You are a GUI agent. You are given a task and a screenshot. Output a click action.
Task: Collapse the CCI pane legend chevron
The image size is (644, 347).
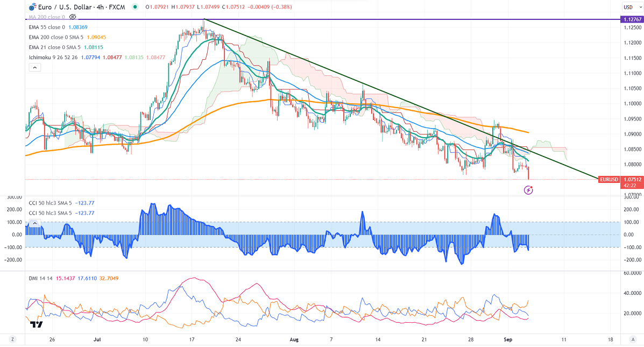[x=35, y=223]
